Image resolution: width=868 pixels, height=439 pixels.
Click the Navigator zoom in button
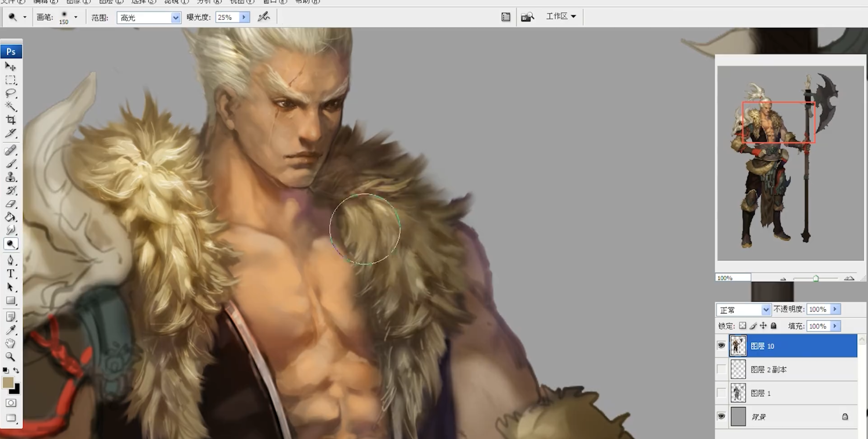point(849,278)
